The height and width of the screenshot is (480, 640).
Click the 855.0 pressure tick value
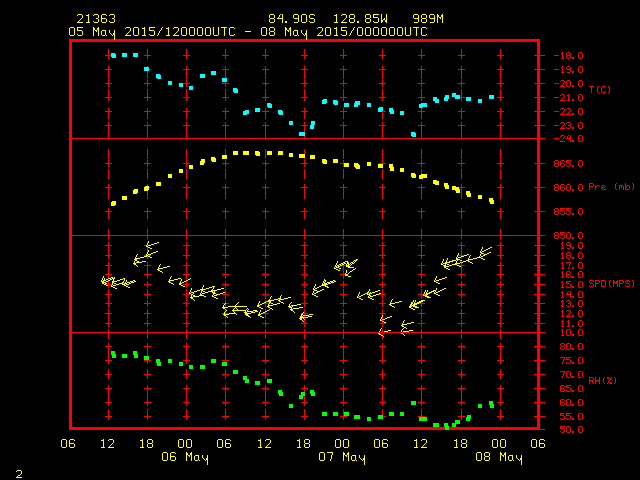(569, 212)
